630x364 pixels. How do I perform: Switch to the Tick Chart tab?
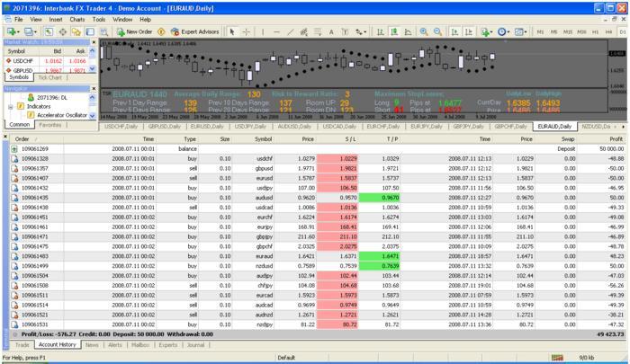tap(49, 77)
